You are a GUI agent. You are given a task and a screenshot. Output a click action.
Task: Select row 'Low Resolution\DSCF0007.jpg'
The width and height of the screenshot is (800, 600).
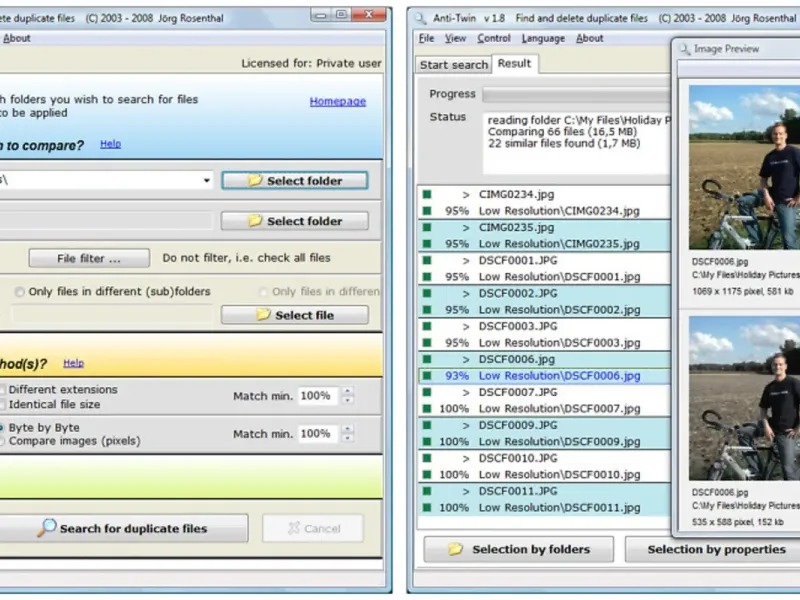point(544,409)
